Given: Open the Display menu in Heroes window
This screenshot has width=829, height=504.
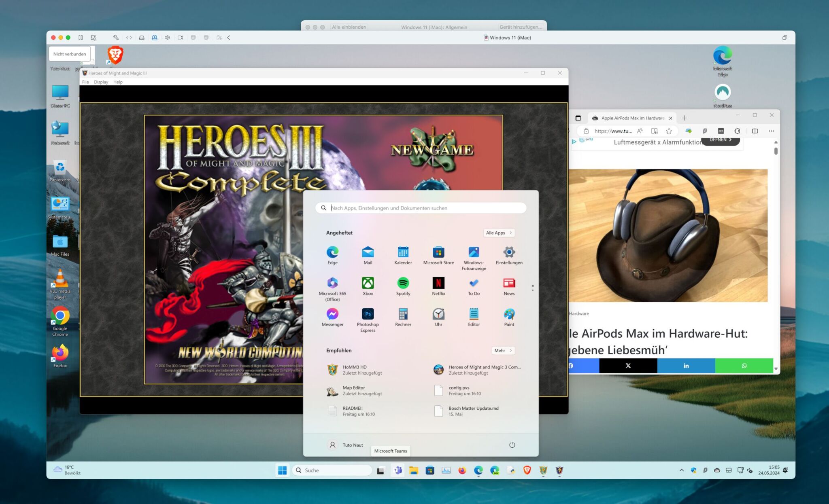Looking at the screenshot, I should [101, 82].
